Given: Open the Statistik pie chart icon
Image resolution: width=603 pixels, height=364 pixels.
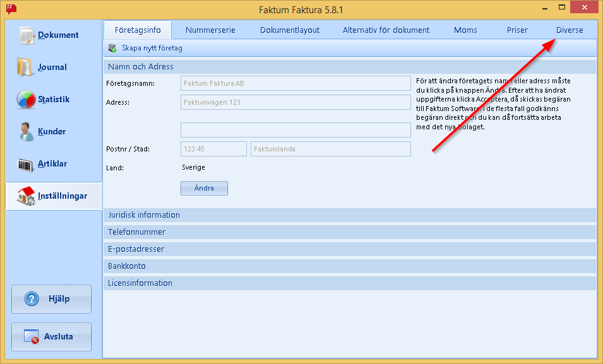Looking at the screenshot, I should pos(26,99).
